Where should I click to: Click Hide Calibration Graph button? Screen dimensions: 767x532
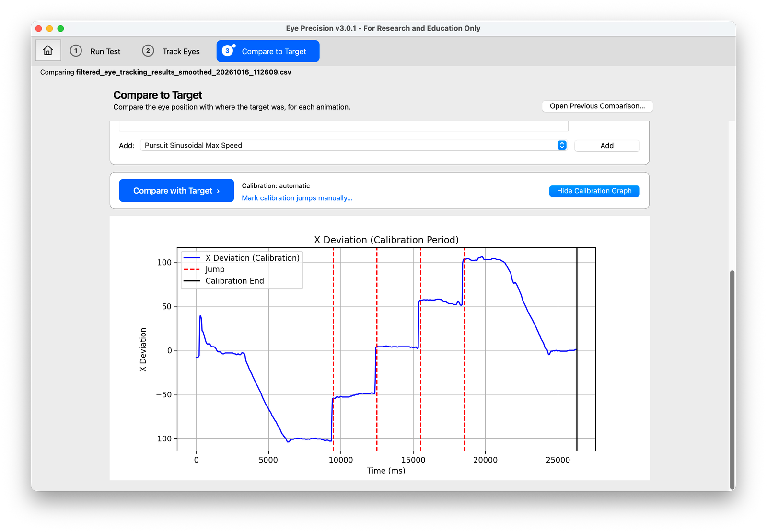pyautogui.click(x=594, y=191)
